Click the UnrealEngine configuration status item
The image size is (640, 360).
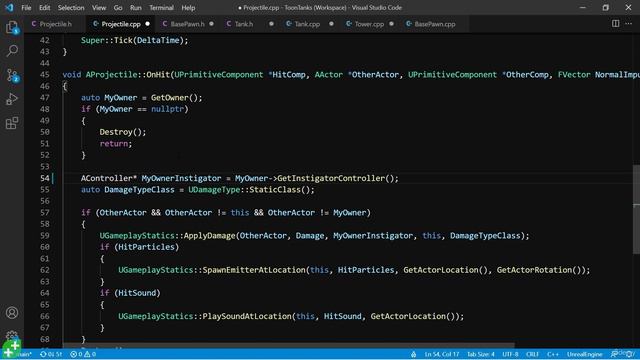584,354
